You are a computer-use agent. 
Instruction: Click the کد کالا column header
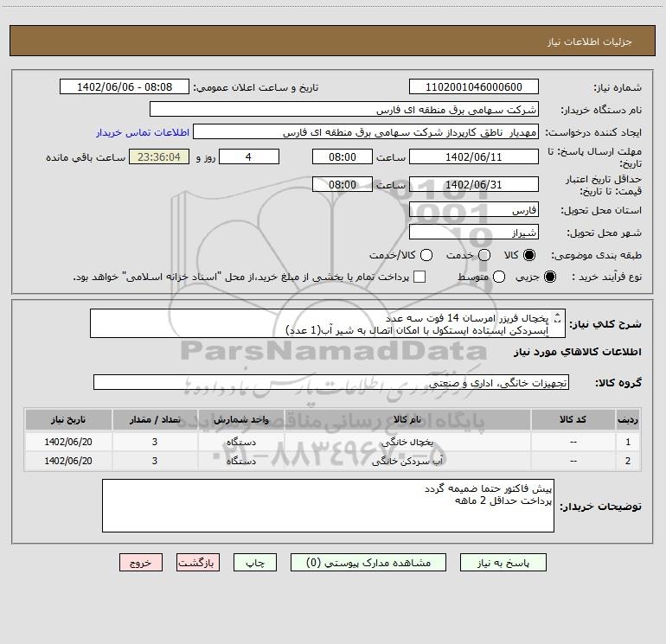pos(573,419)
